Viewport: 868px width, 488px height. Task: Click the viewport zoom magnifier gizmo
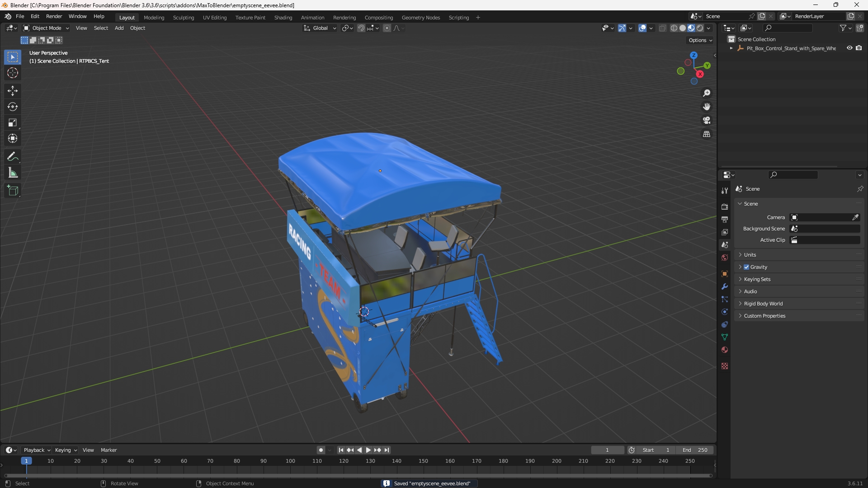707,93
